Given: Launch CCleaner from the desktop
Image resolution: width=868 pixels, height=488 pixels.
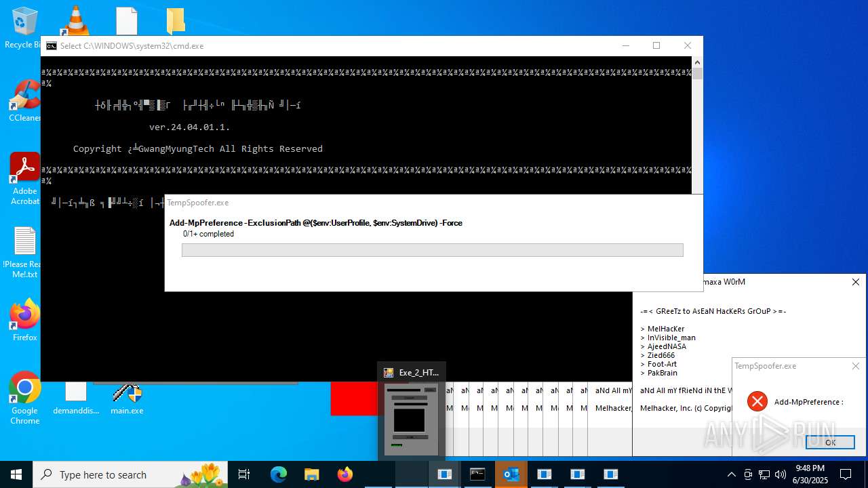Looking at the screenshot, I should tap(24, 102).
